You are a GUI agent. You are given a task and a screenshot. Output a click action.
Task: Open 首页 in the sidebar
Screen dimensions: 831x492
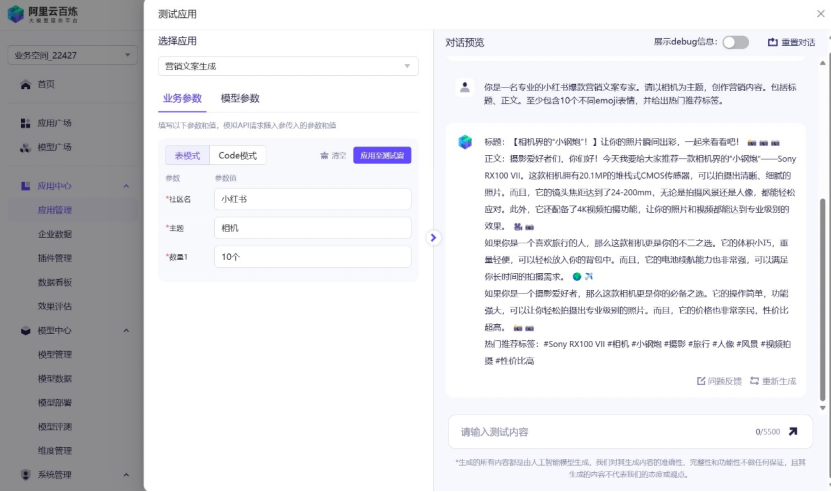coord(46,84)
